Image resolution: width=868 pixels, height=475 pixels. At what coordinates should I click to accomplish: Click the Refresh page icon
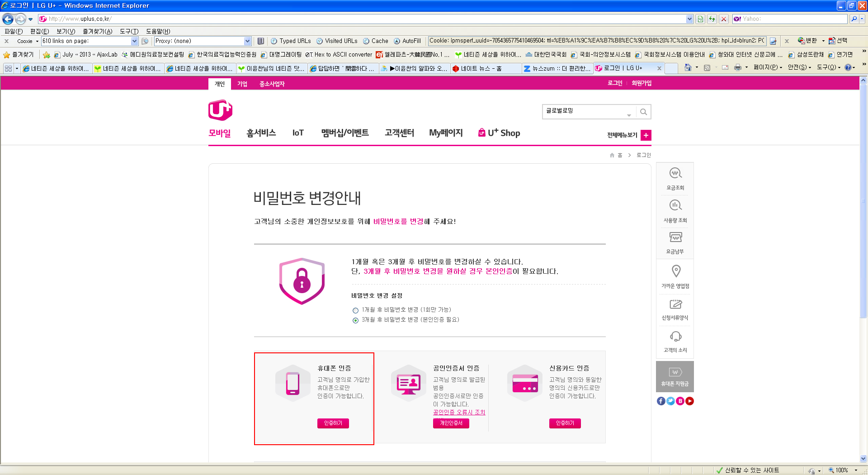click(x=712, y=19)
